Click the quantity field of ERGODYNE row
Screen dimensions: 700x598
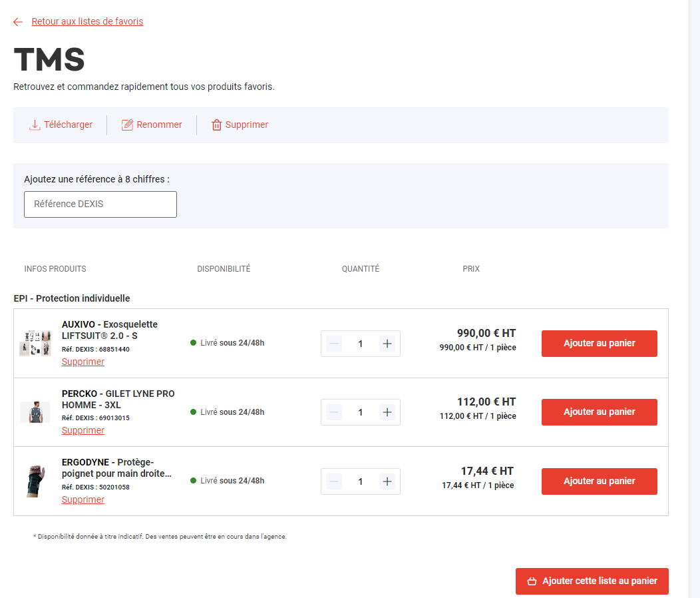[x=360, y=481]
